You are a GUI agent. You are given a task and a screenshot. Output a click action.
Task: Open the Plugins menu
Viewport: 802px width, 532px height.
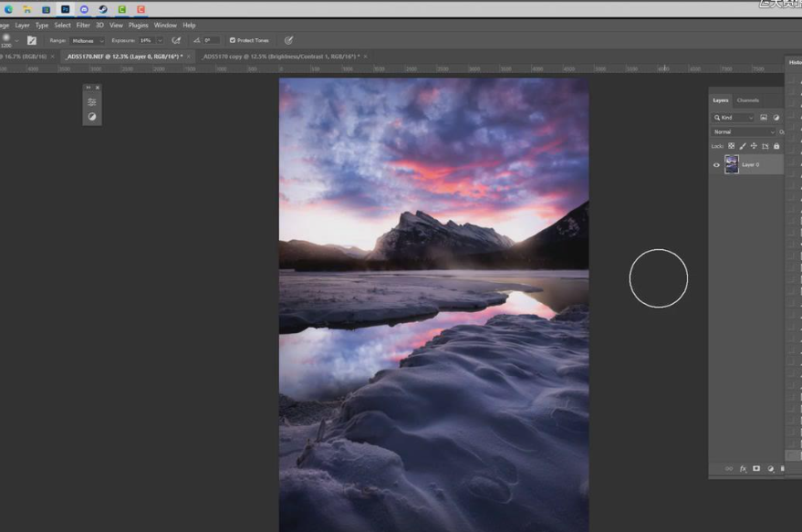coord(138,25)
